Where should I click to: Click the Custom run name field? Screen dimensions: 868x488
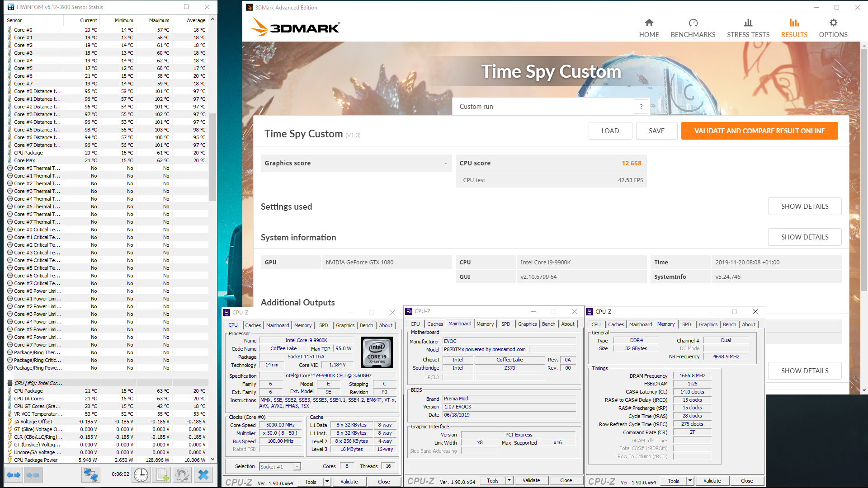(543, 107)
